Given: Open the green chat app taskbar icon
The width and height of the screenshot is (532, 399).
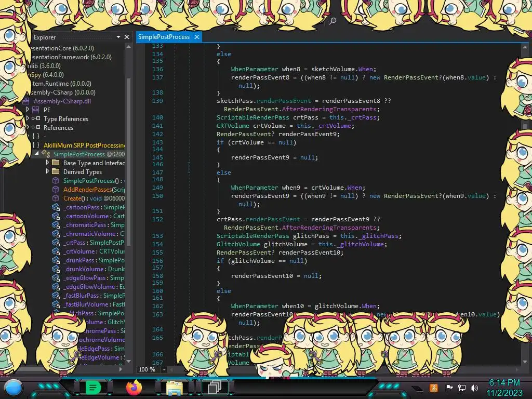Looking at the screenshot, I should pos(93,388).
